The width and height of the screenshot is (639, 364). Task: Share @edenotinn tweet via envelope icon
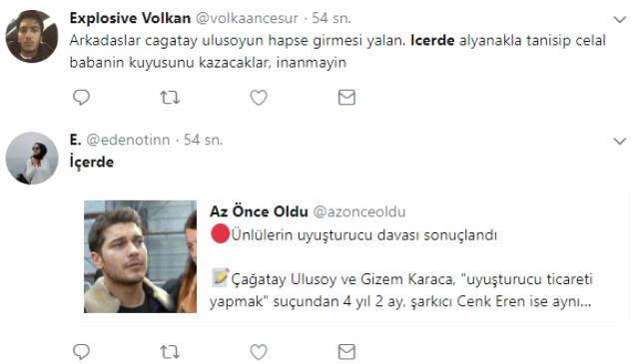click(x=346, y=352)
